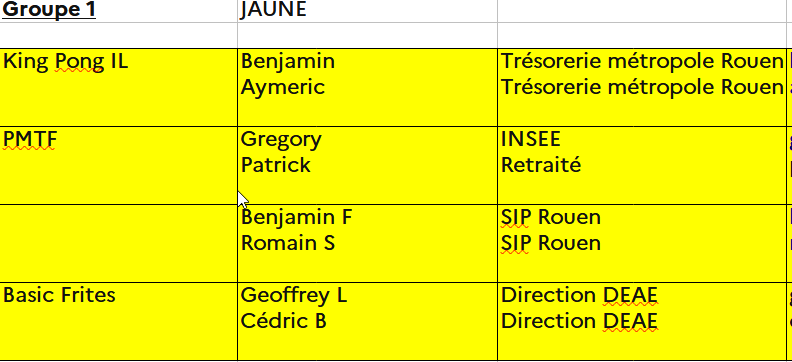This screenshot has height=362, width=792.
Task: Click the SIP Rouen cell
Action: coord(642,243)
